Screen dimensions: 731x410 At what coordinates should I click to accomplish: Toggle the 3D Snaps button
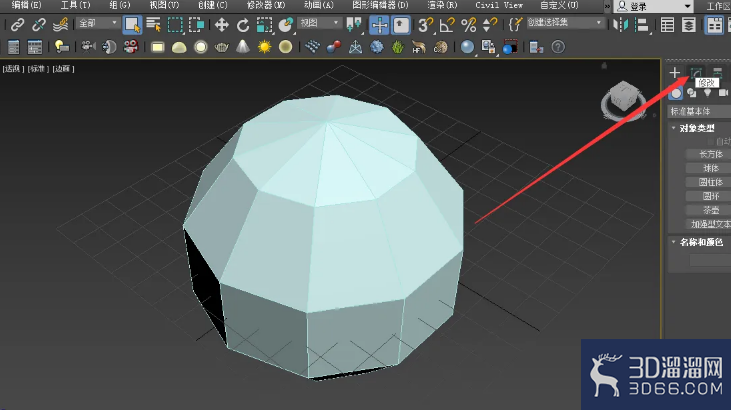click(x=425, y=24)
